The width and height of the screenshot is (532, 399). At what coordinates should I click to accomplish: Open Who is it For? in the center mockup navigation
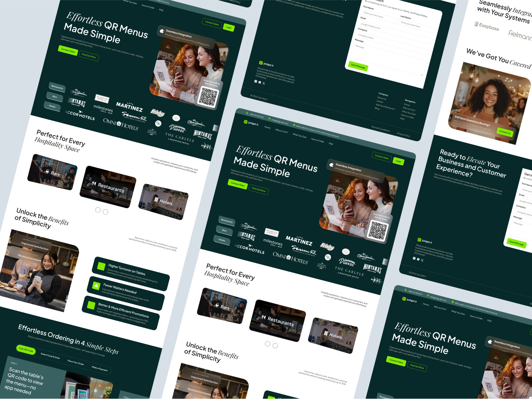[x=282, y=131]
